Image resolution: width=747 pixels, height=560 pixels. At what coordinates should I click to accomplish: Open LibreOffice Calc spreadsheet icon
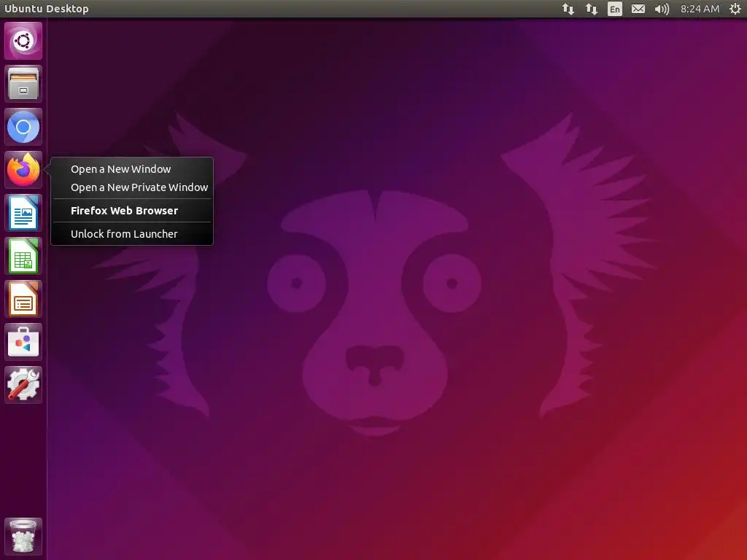tap(23, 256)
